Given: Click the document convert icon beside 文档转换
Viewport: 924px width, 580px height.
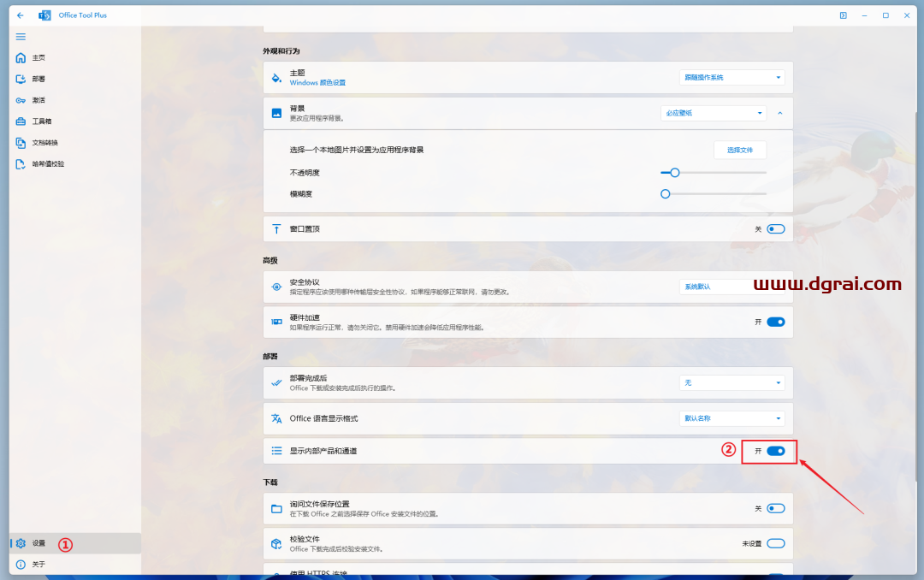Looking at the screenshot, I should 21,143.
